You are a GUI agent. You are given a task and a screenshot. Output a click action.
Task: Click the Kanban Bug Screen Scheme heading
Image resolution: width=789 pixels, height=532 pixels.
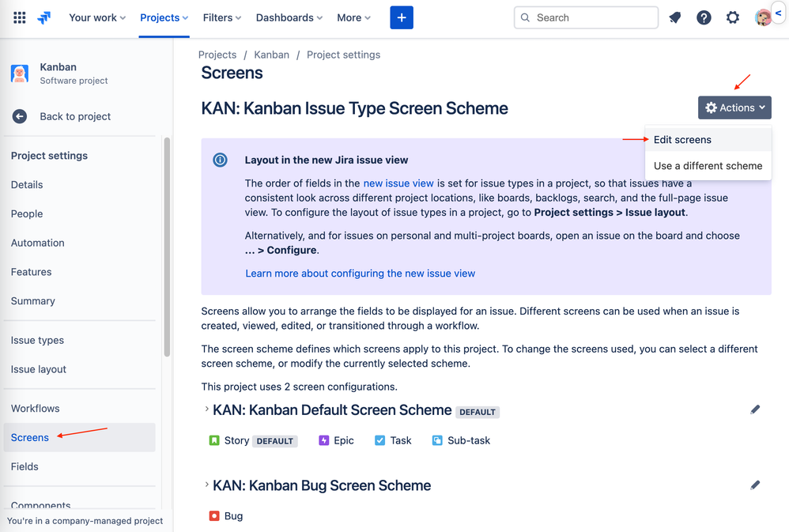tap(322, 485)
